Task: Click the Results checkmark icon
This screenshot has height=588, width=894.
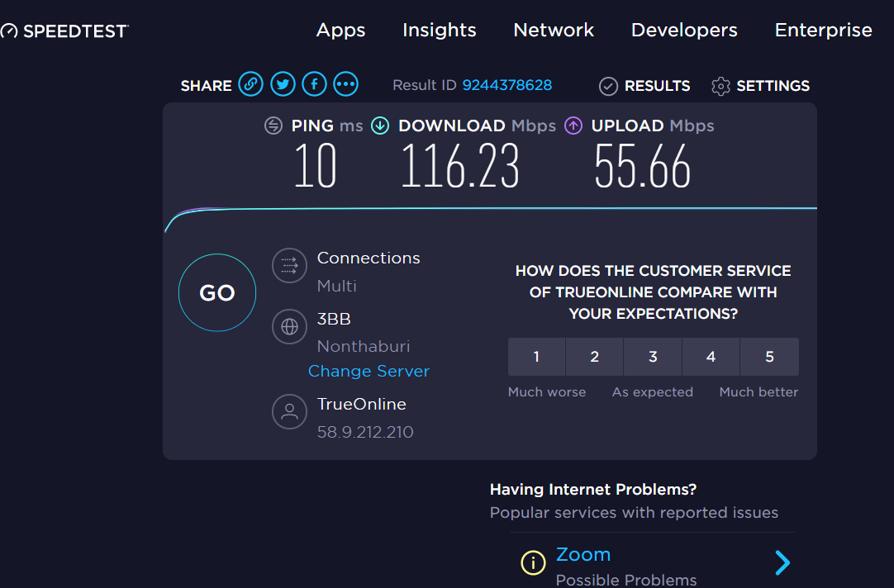Action: coord(608,86)
